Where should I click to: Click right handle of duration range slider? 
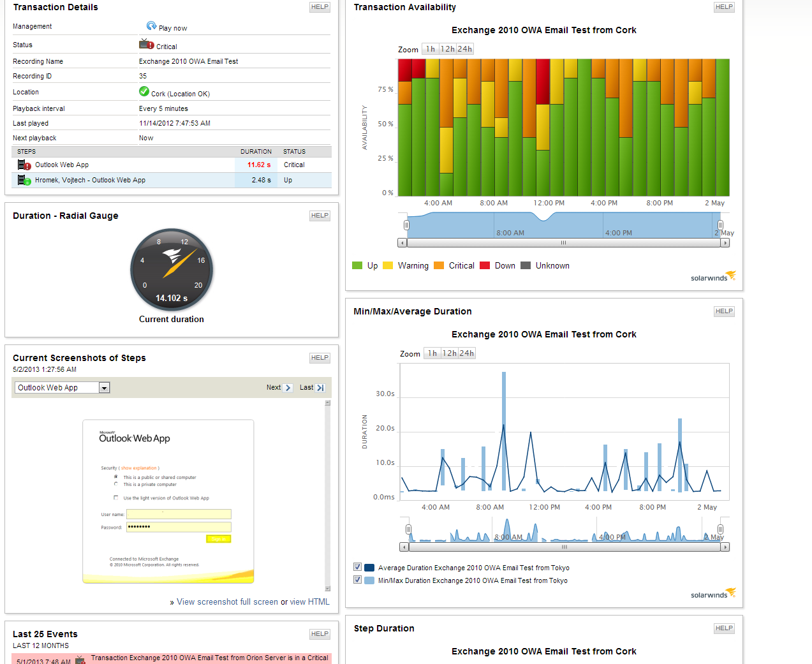[x=720, y=529]
